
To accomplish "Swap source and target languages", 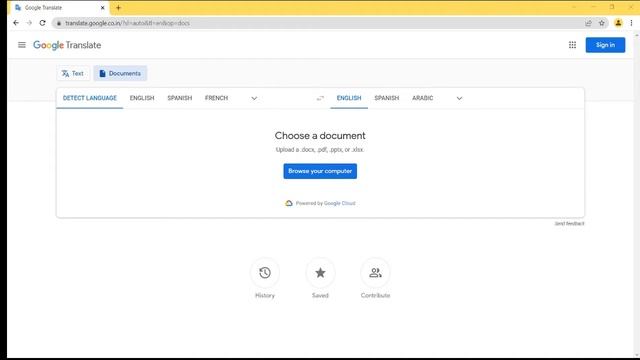I will pos(320,98).
